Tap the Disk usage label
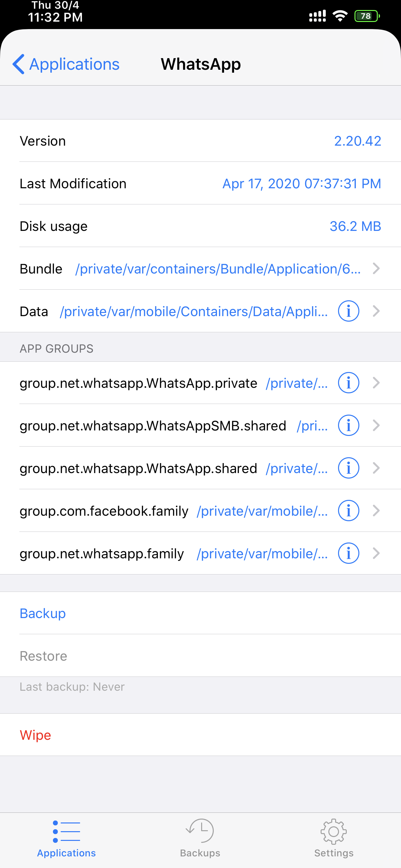The width and height of the screenshot is (401, 868). (x=54, y=226)
